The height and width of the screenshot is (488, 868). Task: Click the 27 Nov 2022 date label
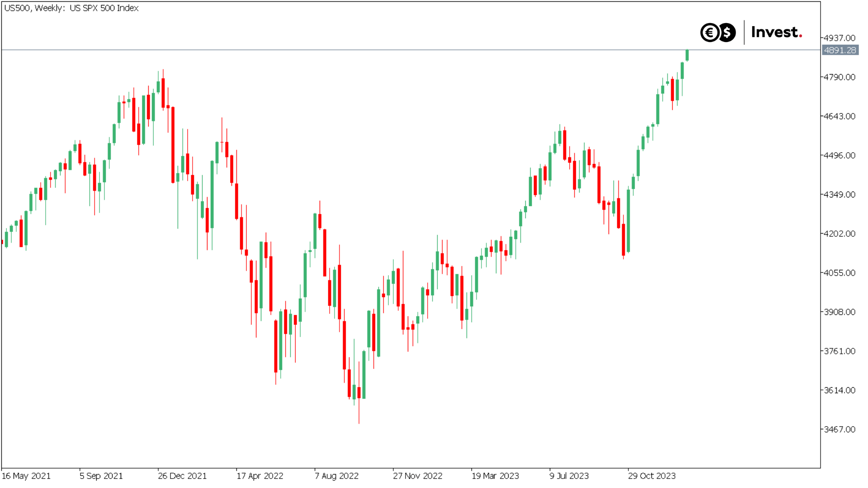tap(418, 476)
